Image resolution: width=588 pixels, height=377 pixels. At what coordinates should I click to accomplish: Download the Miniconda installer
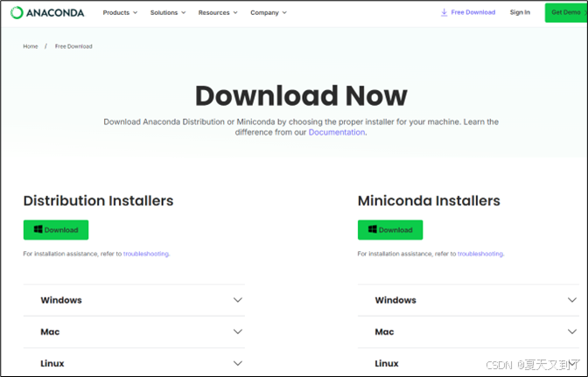(390, 230)
